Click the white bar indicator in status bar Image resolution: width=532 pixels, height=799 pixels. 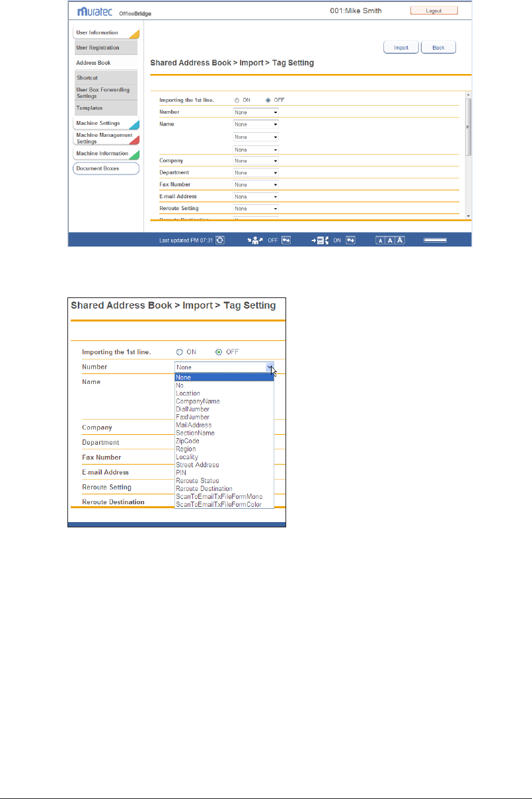[435, 241]
